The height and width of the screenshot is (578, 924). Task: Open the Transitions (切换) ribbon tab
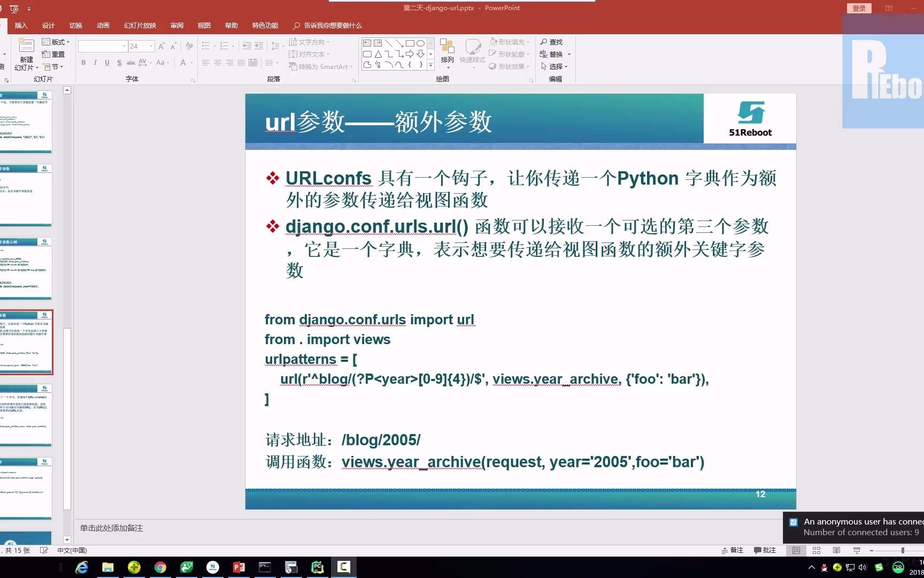point(76,25)
